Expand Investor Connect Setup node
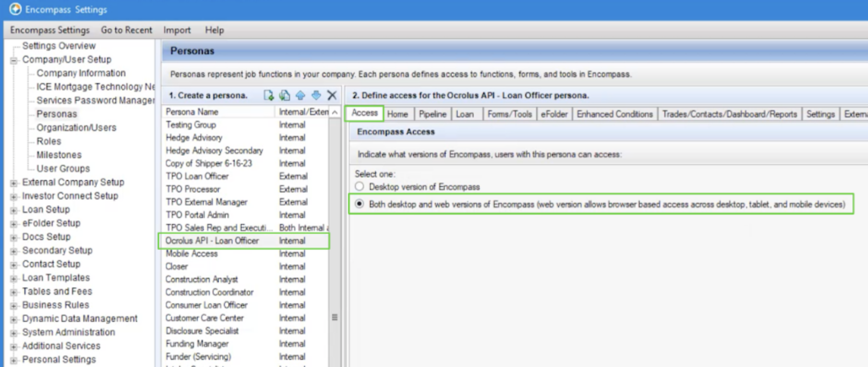 [x=14, y=197]
